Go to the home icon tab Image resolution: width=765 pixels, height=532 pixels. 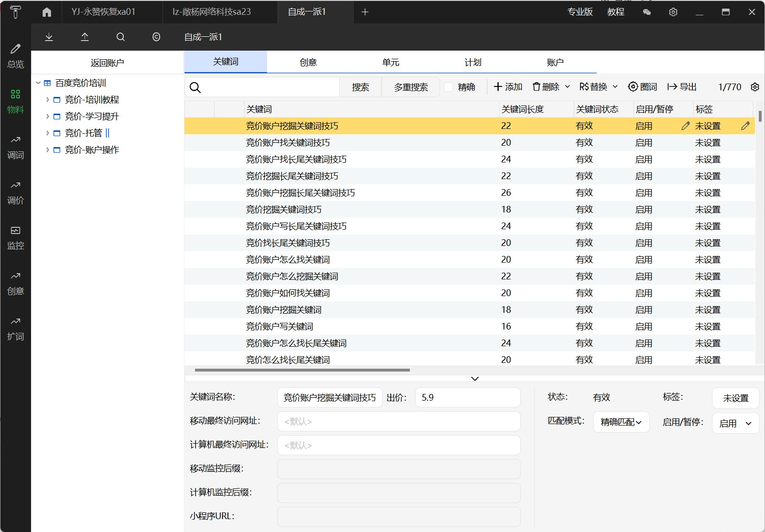(46, 12)
